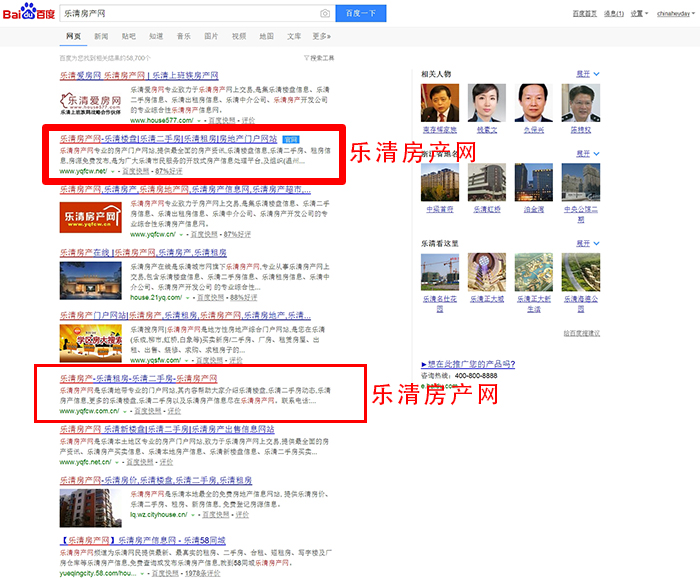Click 评价 link for www.yqfc.net.cn
The image size is (700, 578).
(166, 462)
